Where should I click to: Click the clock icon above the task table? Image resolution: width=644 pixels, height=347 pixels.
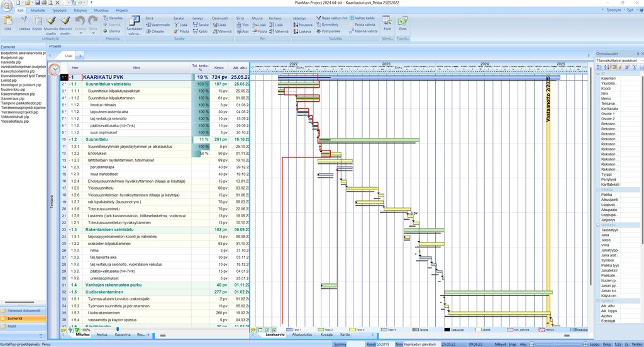(55, 69)
